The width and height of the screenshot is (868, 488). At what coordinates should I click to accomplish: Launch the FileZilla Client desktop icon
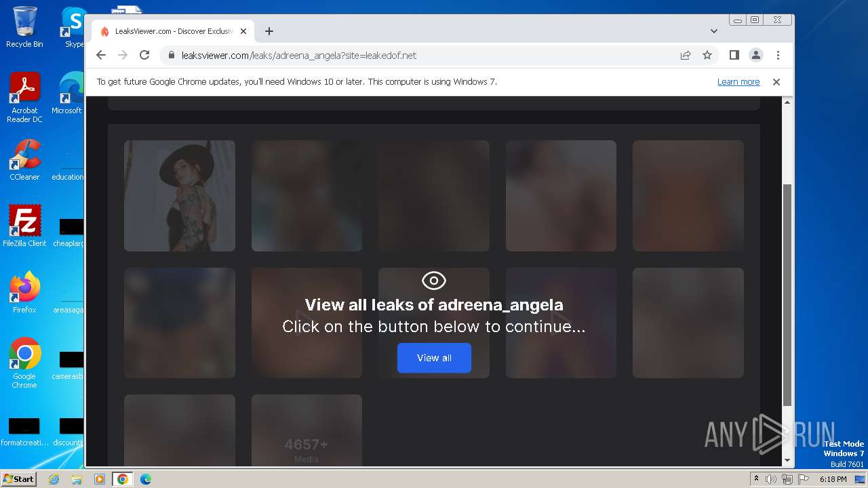click(24, 226)
